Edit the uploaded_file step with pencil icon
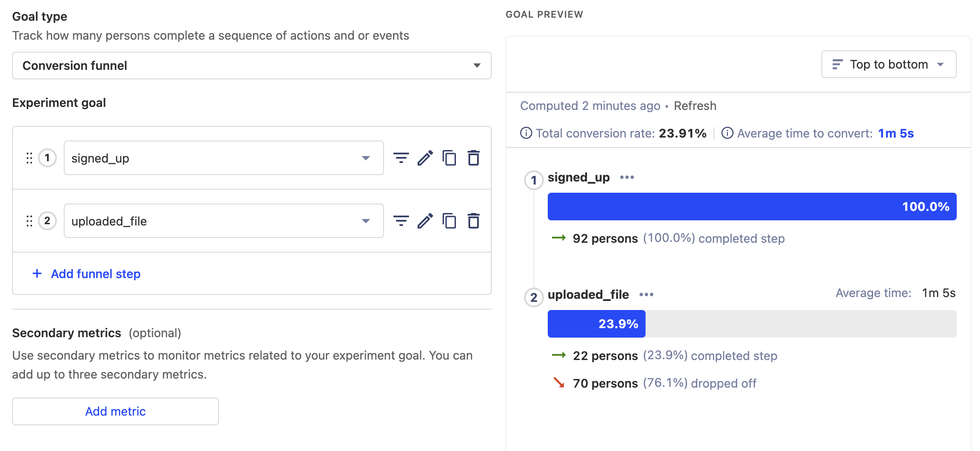This screenshot has height=451, width=980. point(426,221)
